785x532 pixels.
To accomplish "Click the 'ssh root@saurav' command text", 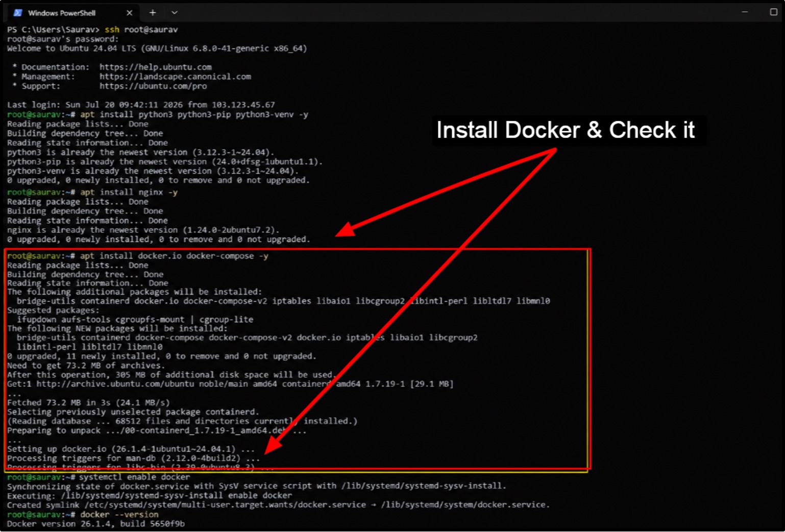I will click(x=141, y=30).
